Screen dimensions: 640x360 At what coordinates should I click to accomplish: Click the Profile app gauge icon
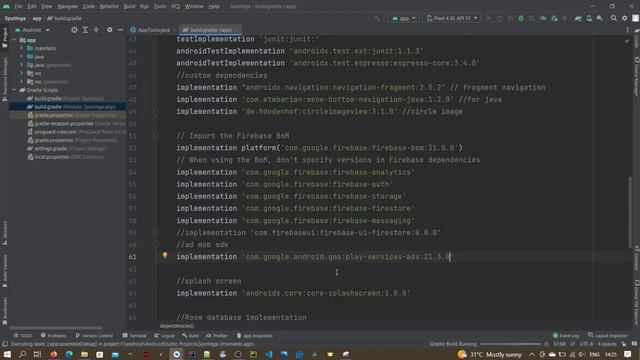(x=542, y=18)
